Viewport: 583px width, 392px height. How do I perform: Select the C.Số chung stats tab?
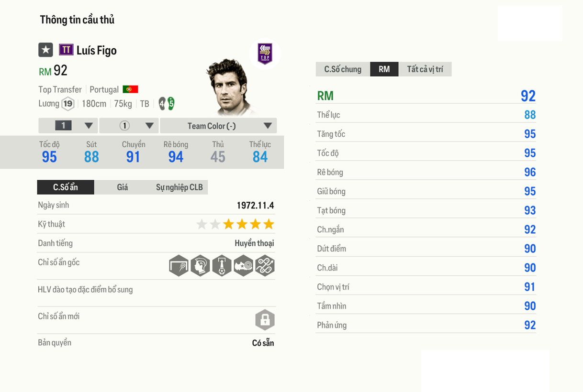(343, 69)
